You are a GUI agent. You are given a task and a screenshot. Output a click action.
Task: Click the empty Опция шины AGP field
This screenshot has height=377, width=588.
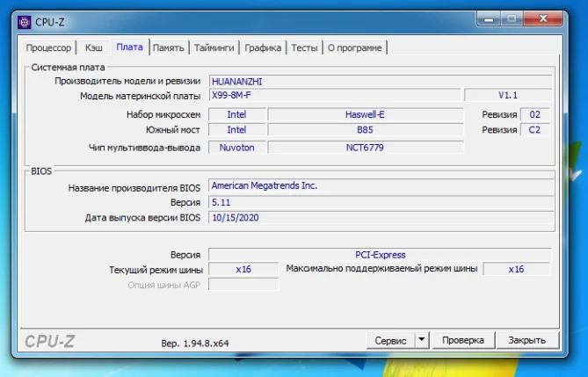pyautogui.click(x=243, y=285)
